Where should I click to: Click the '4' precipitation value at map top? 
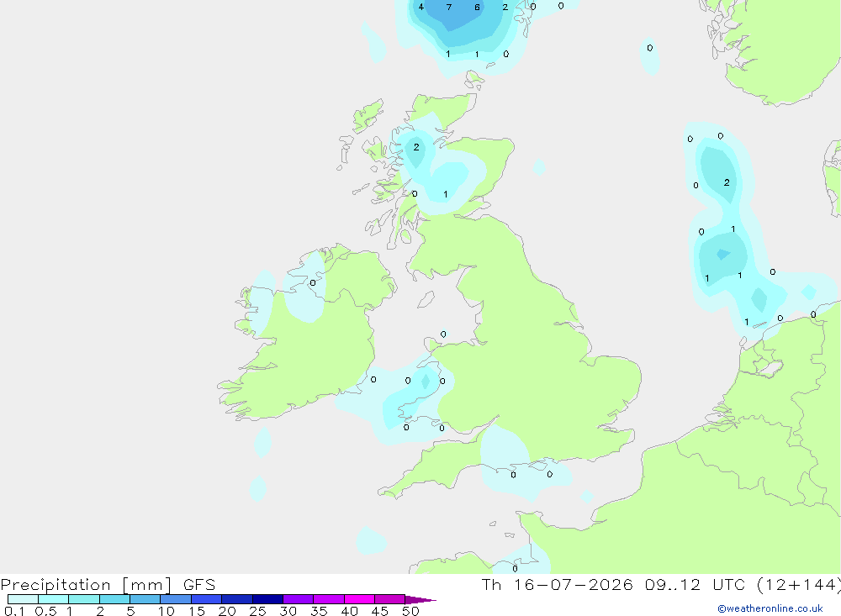coord(421,7)
